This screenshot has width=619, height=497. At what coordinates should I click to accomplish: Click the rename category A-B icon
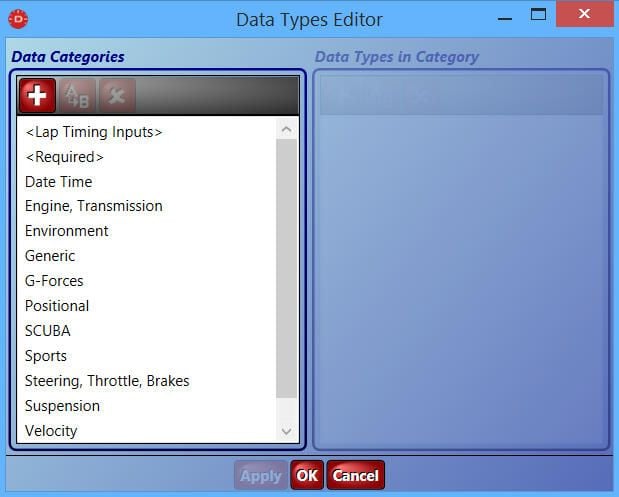77,96
